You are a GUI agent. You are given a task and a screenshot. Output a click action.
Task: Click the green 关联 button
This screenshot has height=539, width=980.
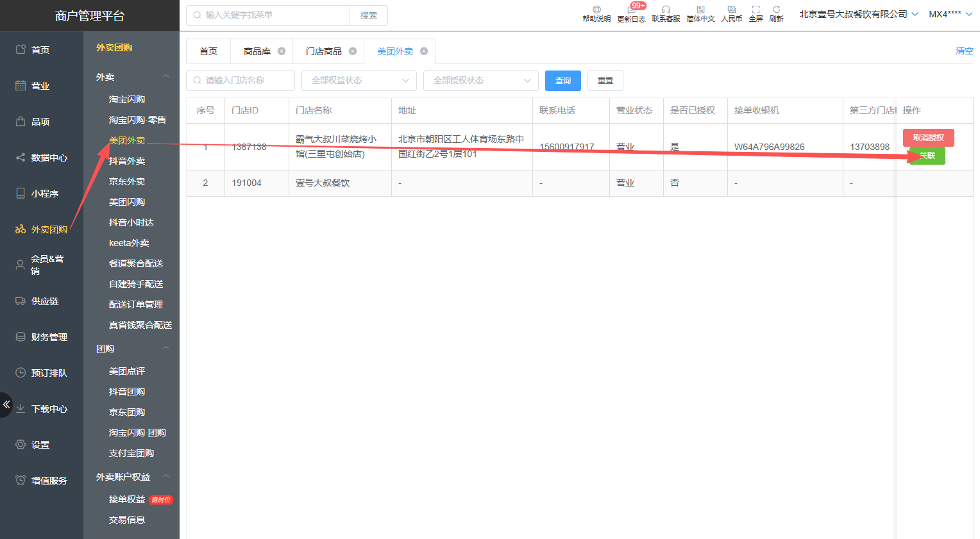tap(927, 156)
